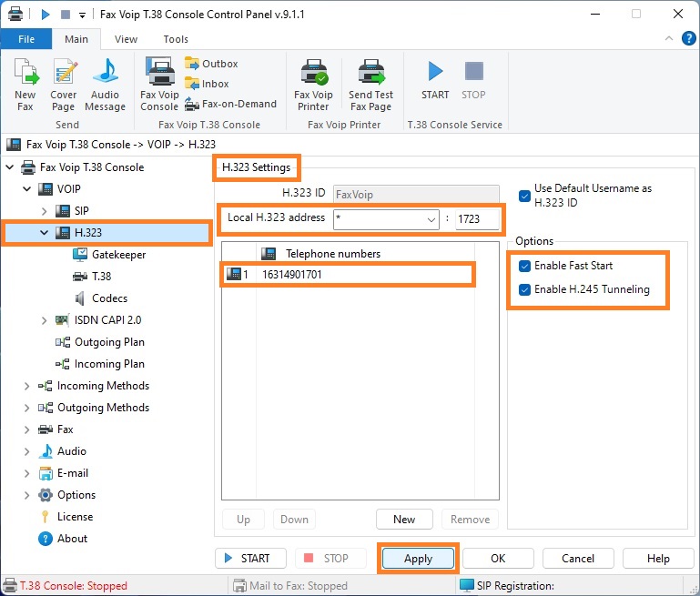The image size is (700, 596).
Task: Click the Up button
Action: [x=243, y=520]
